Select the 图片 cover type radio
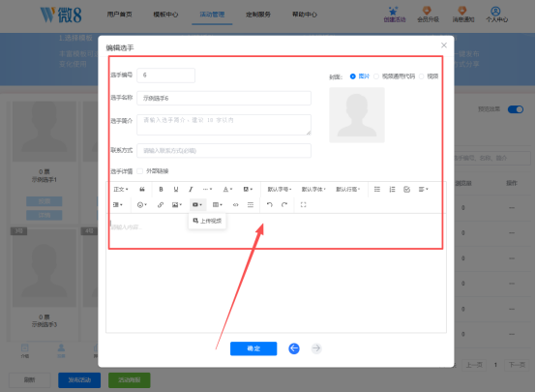The width and height of the screenshot is (536, 392). tap(353, 76)
